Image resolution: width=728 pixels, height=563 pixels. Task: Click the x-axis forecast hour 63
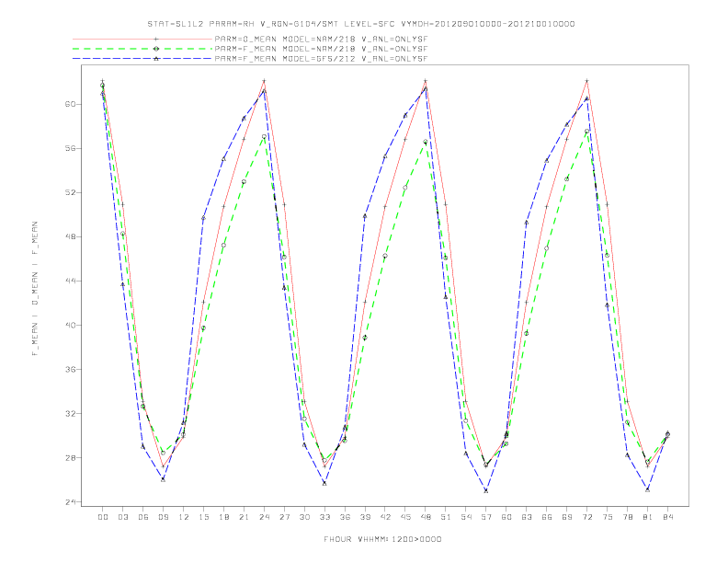527,517
